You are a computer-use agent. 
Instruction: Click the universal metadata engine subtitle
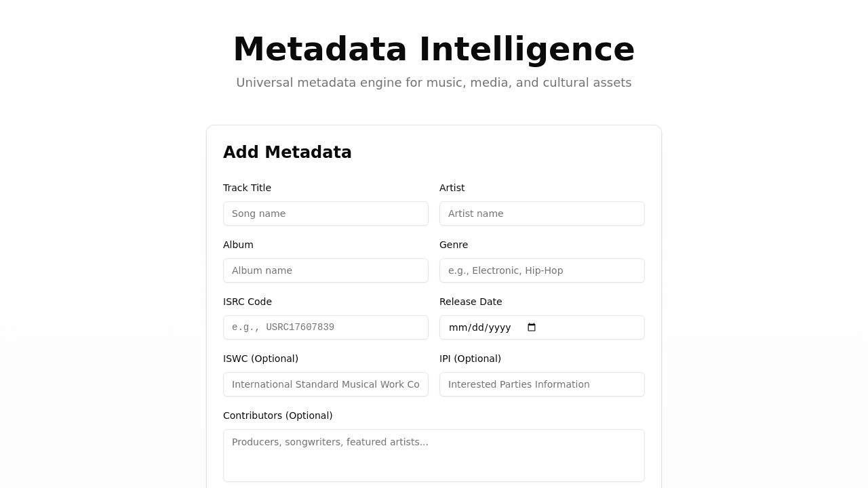tap(434, 82)
